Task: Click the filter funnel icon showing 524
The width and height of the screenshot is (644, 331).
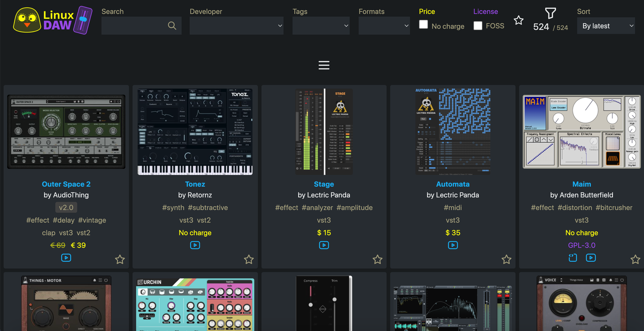Action: [550, 13]
